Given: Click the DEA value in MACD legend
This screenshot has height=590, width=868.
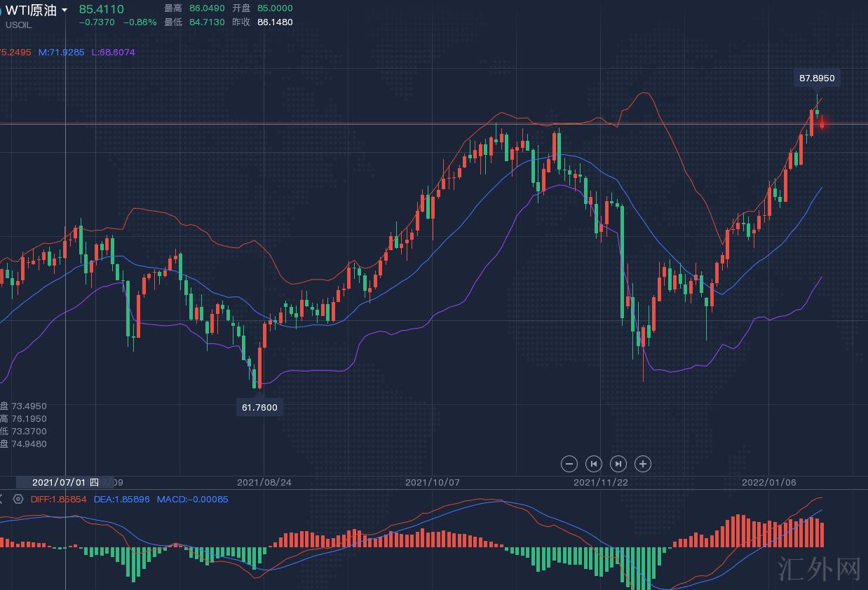Looking at the screenshot, I should (x=121, y=500).
